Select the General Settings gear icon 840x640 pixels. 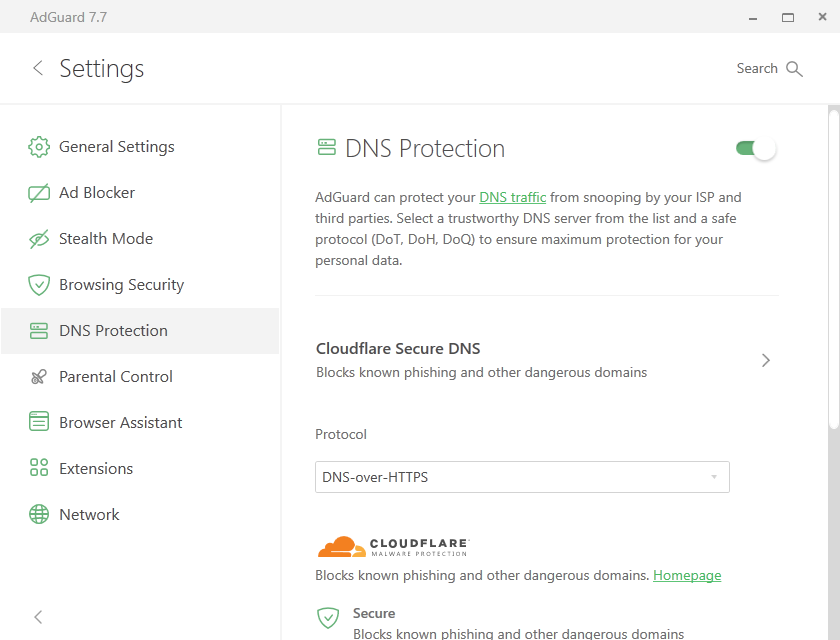pyautogui.click(x=38, y=146)
